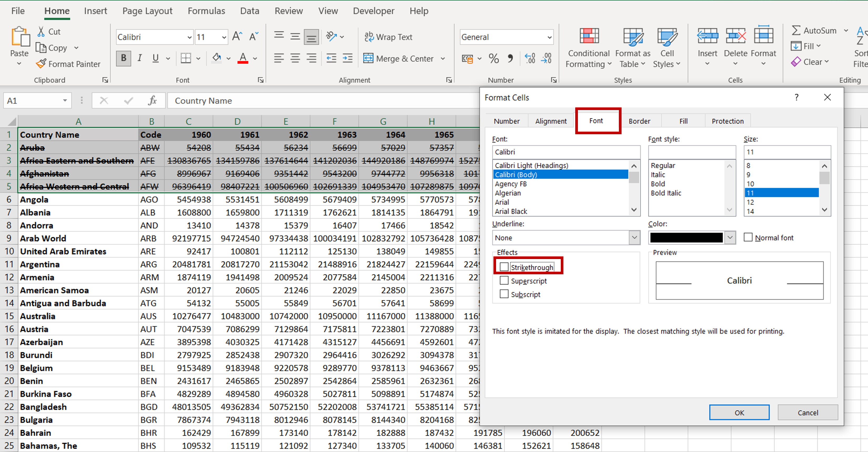Open the Insert ribbon tab
This screenshot has height=452, width=868.
click(95, 11)
